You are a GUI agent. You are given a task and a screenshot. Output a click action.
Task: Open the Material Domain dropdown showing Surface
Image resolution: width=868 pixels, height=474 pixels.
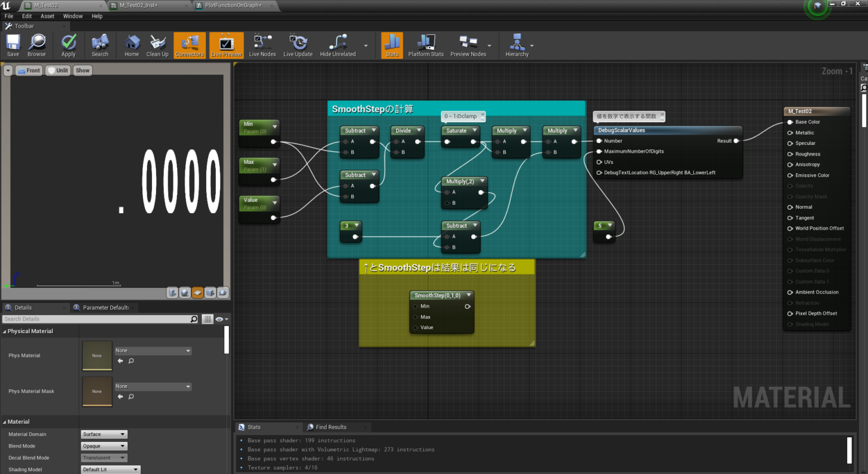[103, 434]
